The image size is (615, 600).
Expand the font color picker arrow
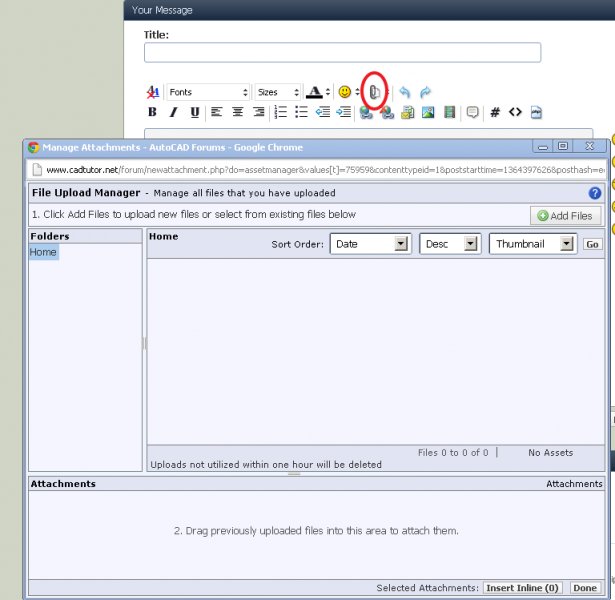coord(328,92)
